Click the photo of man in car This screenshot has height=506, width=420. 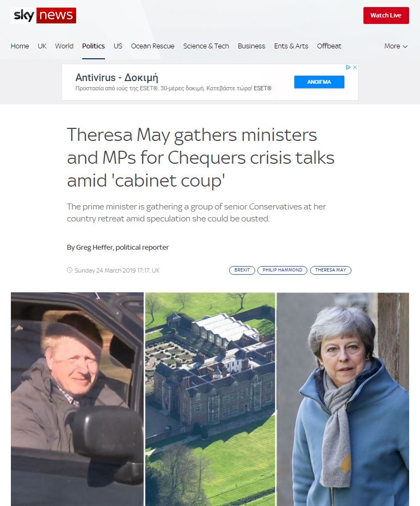(x=77, y=399)
